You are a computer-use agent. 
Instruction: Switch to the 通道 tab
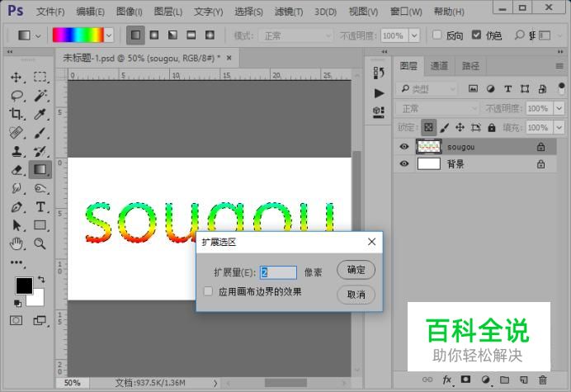point(439,66)
